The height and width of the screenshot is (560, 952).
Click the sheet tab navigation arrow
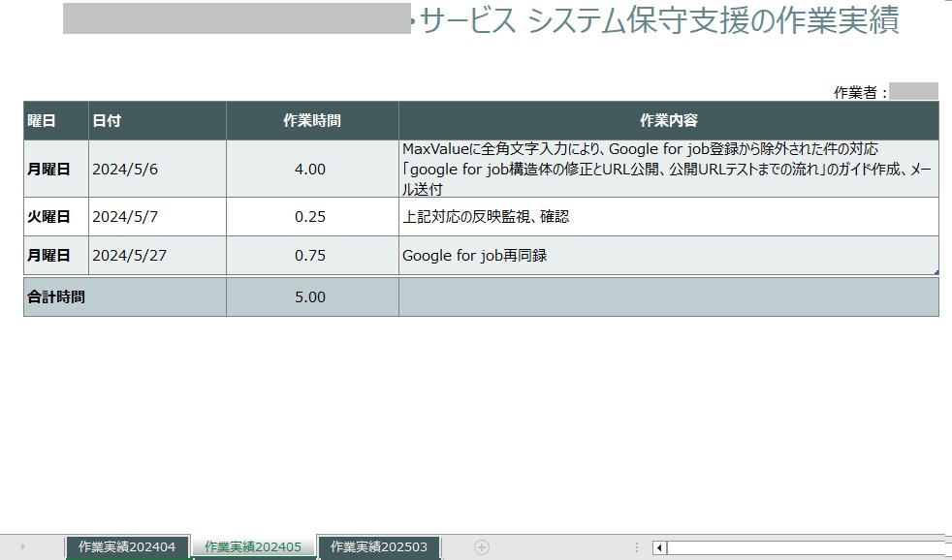pos(23,547)
